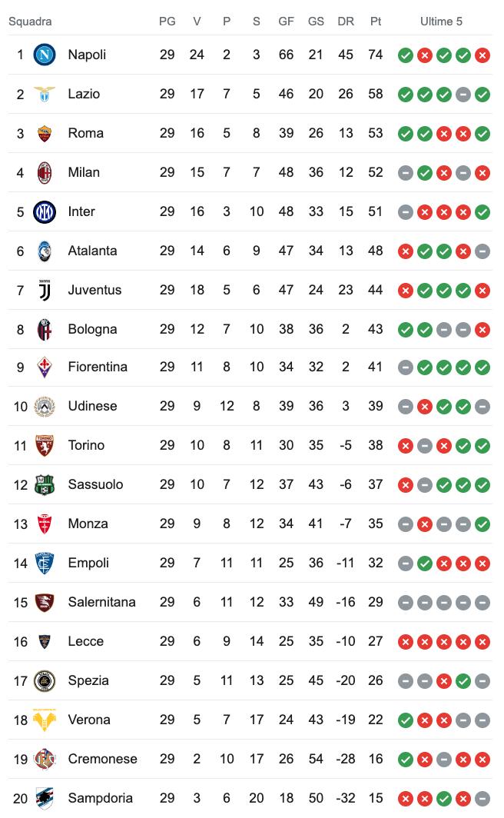Click the Juventus logo icon
Screen dimensions: 504x818
[45, 290]
